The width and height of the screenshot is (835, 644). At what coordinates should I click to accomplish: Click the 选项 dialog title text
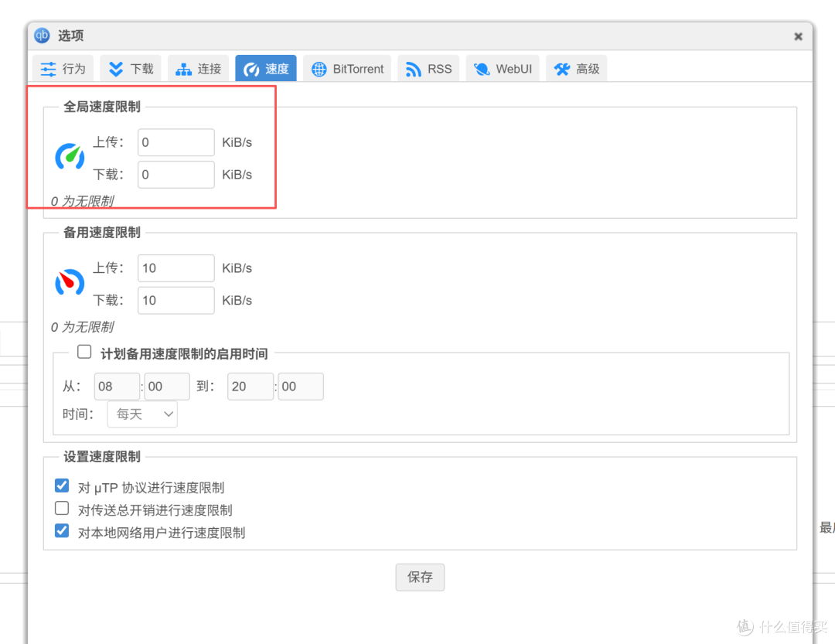71,36
